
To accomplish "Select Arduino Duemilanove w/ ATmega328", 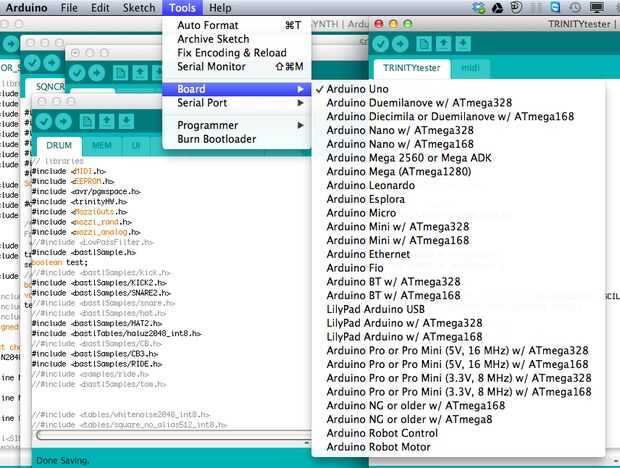I will tap(459, 103).
